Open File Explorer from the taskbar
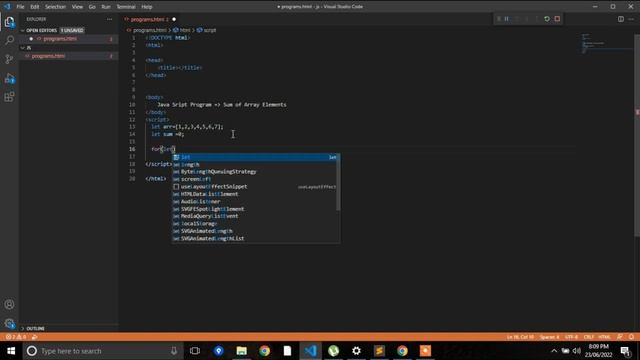640x360 pixels. pyautogui.click(x=242, y=351)
